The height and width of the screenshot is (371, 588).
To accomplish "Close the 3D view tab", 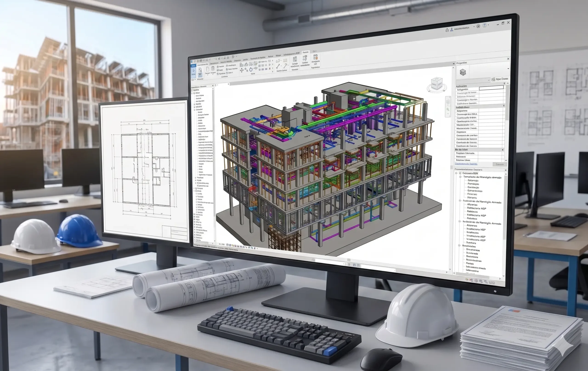I will [228, 84].
